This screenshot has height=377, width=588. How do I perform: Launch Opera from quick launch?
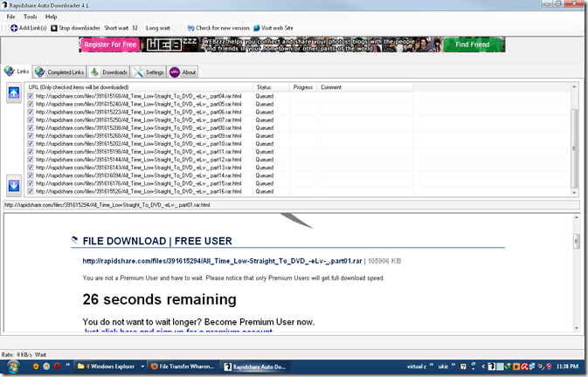(x=57, y=367)
